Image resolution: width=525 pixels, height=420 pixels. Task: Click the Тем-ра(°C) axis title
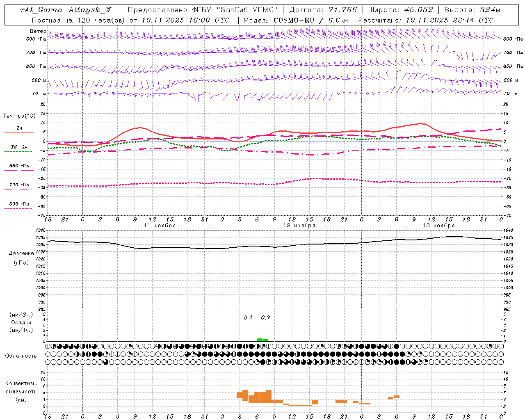tap(19, 116)
